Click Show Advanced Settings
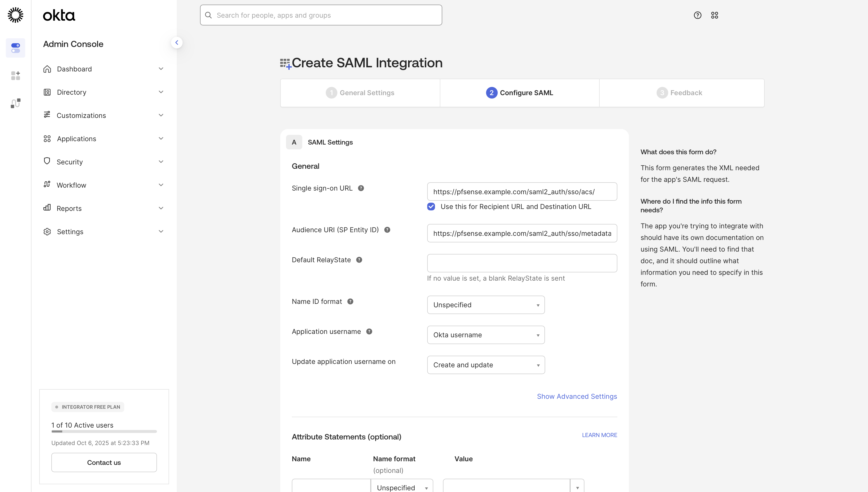Screen dimensions: 868x492 577,396
